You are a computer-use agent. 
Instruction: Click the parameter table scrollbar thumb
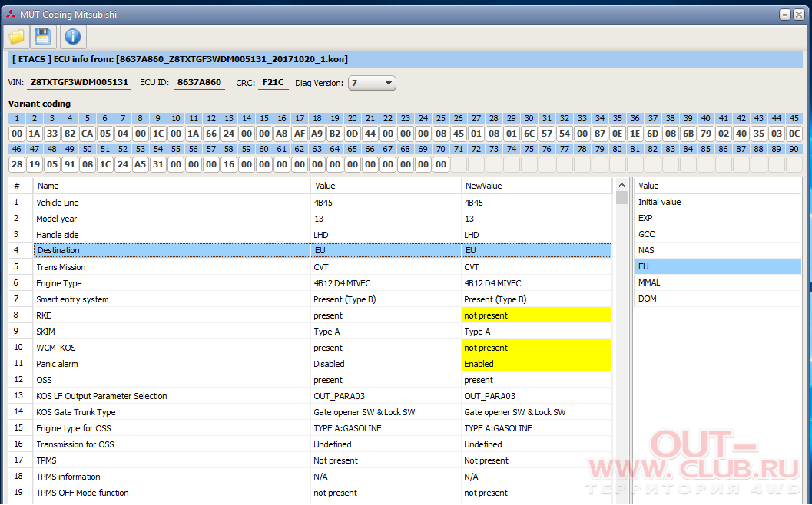pyautogui.click(x=622, y=198)
